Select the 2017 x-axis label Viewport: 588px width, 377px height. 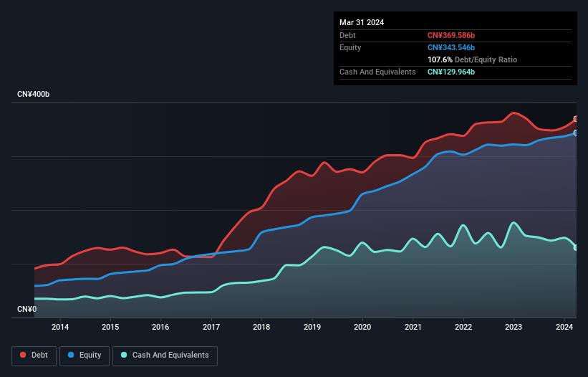pyautogui.click(x=211, y=327)
